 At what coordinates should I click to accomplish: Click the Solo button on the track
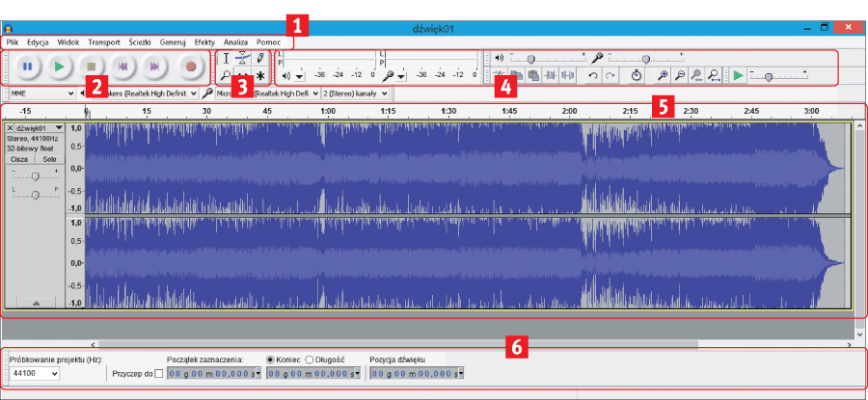pos(48,159)
